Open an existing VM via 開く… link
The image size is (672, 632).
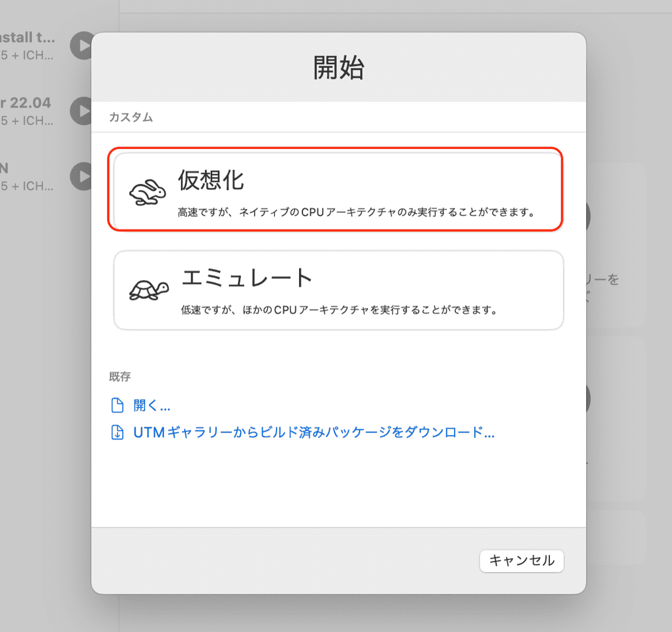[152, 405]
